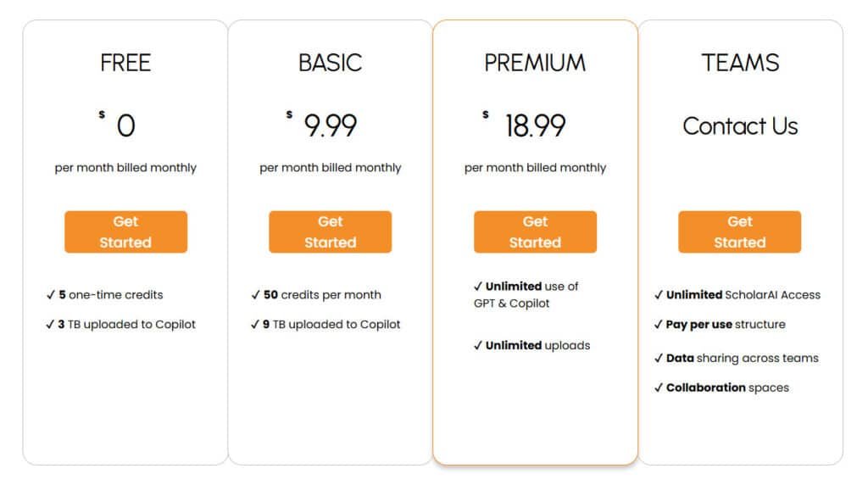868x485 pixels.
Task: Select the TEAMS plan heading
Action: (x=740, y=63)
